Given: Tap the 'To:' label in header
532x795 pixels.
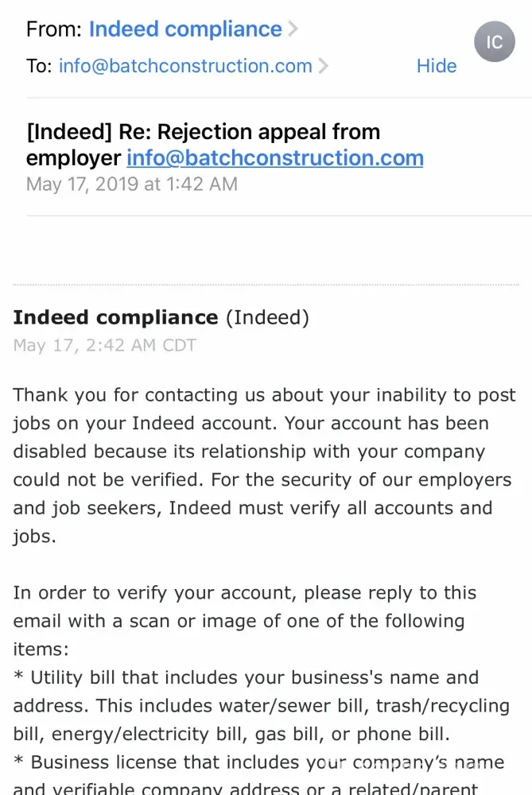Looking at the screenshot, I should [38, 66].
